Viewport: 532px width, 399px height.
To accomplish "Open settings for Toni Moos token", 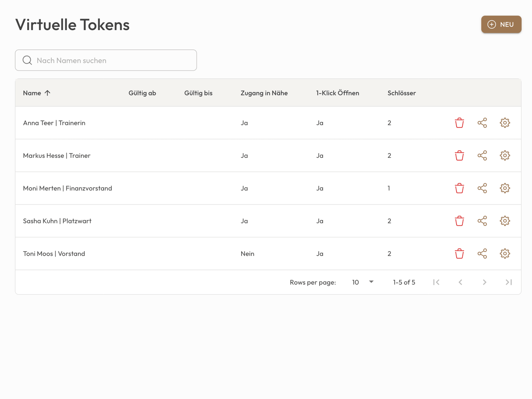I will click(505, 253).
